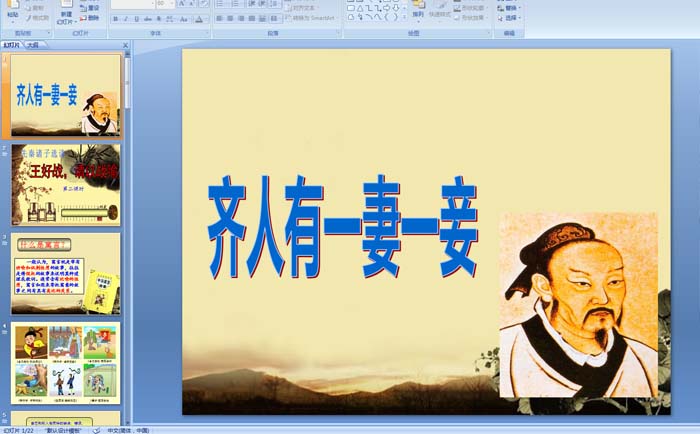
Task: Open the Replace (替换) button
Action: coord(509,8)
